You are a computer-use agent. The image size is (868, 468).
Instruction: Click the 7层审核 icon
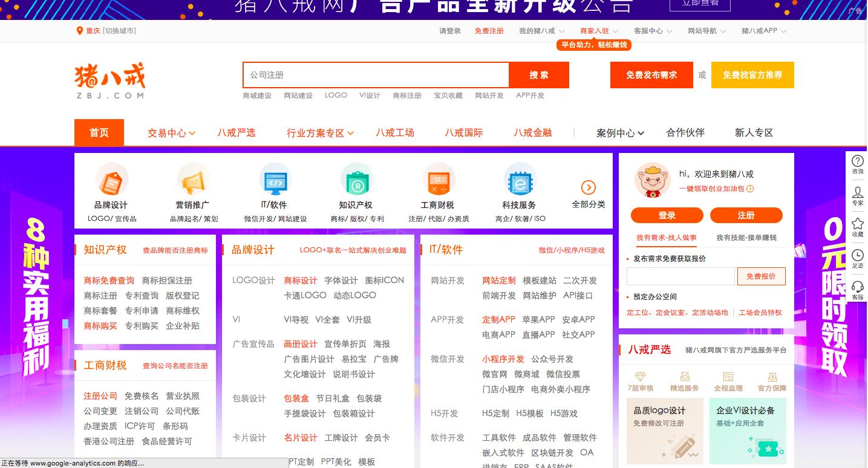point(640,377)
